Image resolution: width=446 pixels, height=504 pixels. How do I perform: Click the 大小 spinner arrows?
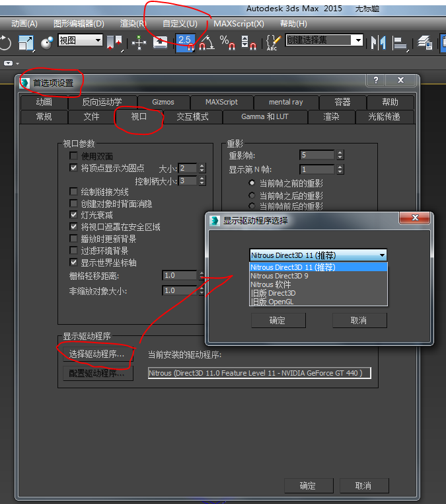202,168
